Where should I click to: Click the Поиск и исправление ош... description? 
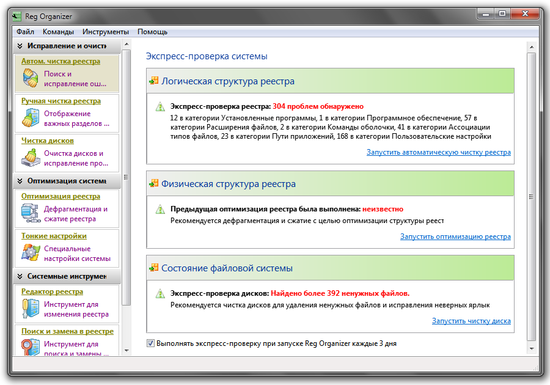[x=75, y=79]
